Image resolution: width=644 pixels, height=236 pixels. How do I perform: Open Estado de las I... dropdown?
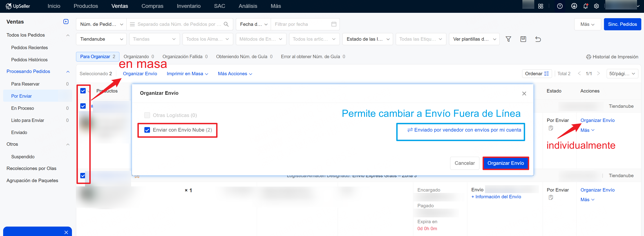click(367, 39)
